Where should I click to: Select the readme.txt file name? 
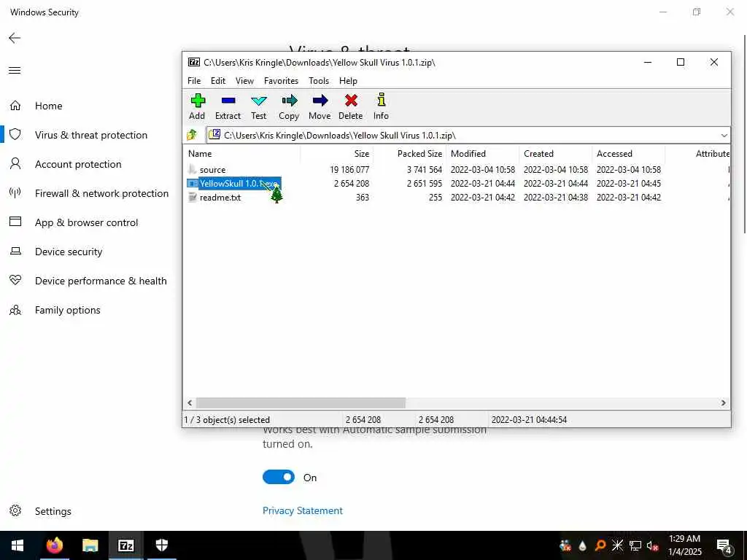[x=220, y=197]
